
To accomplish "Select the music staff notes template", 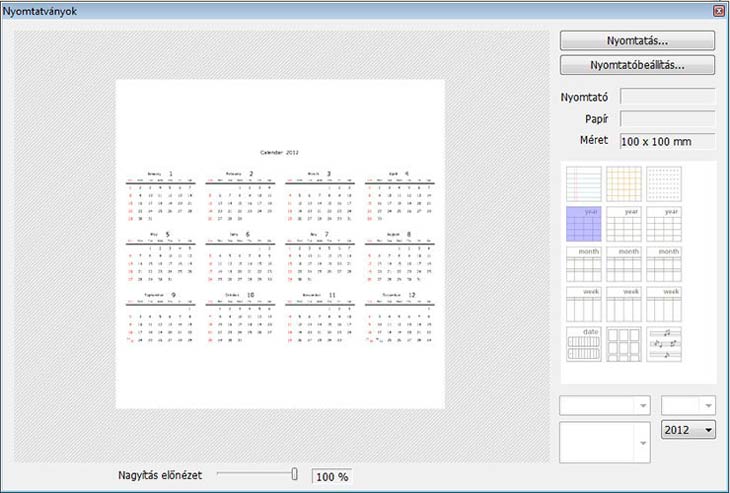I will click(663, 344).
